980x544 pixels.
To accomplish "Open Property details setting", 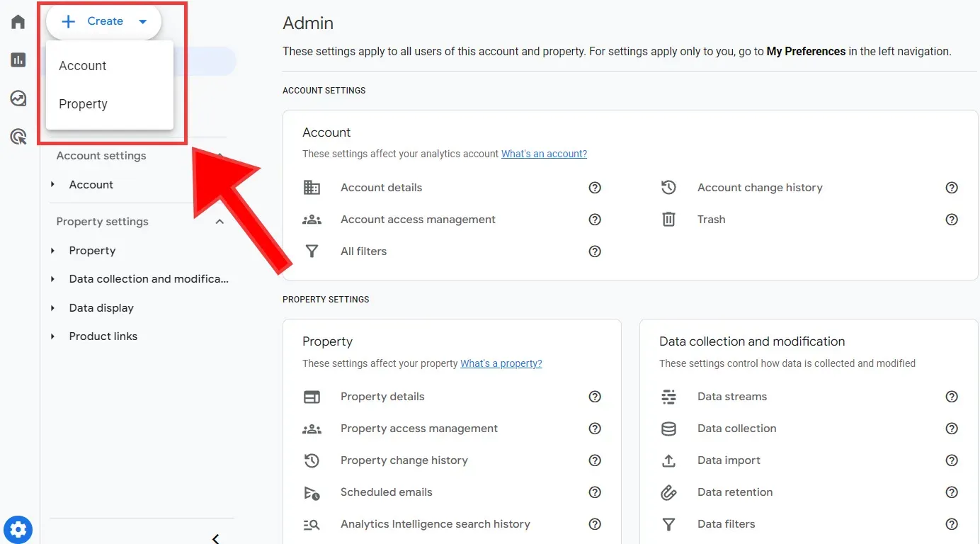I will pyautogui.click(x=382, y=397).
